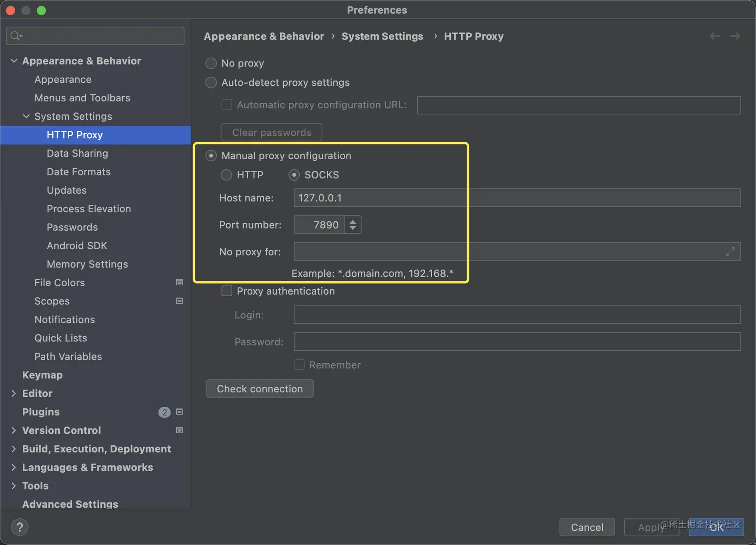The width and height of the screenshot is (756, 545).
Task: Click the Port number field
Action: [x=319, y=225]
